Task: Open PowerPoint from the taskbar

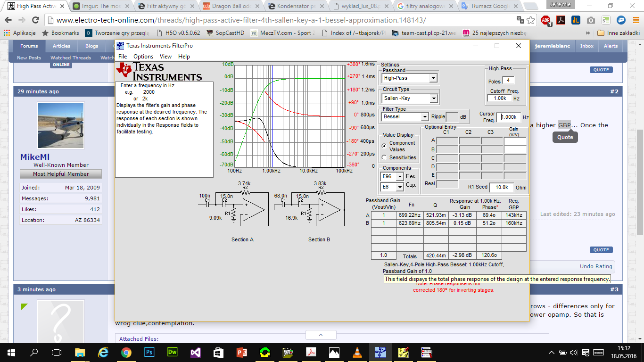Action: pyautogui.click(x=242, y=352)
